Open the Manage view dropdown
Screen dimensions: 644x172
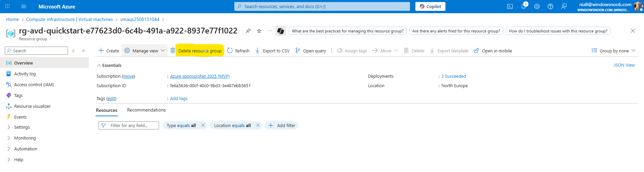tap(145, 51)
